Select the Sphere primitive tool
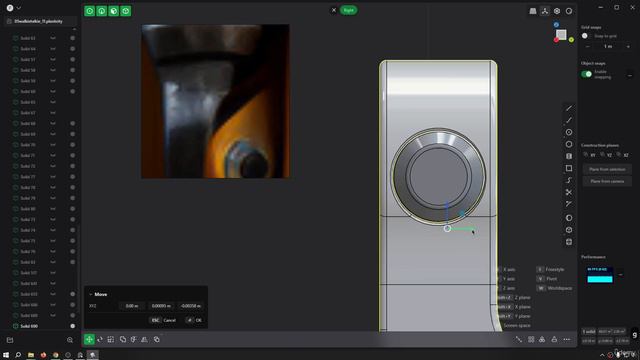This screenshot has height=360, width=640. (x=569, y=218)
